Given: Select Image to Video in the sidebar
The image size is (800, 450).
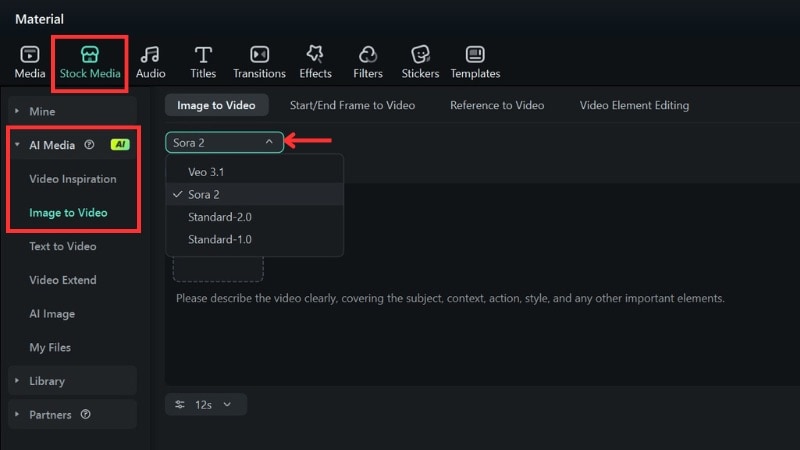Looking at the screenshot, I should (x=68, y=213).
